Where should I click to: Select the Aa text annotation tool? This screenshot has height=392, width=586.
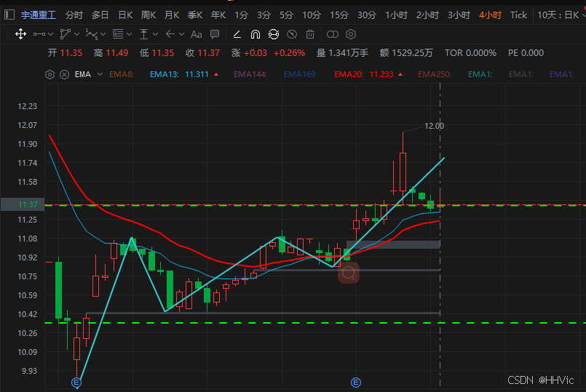pos(197,34)
